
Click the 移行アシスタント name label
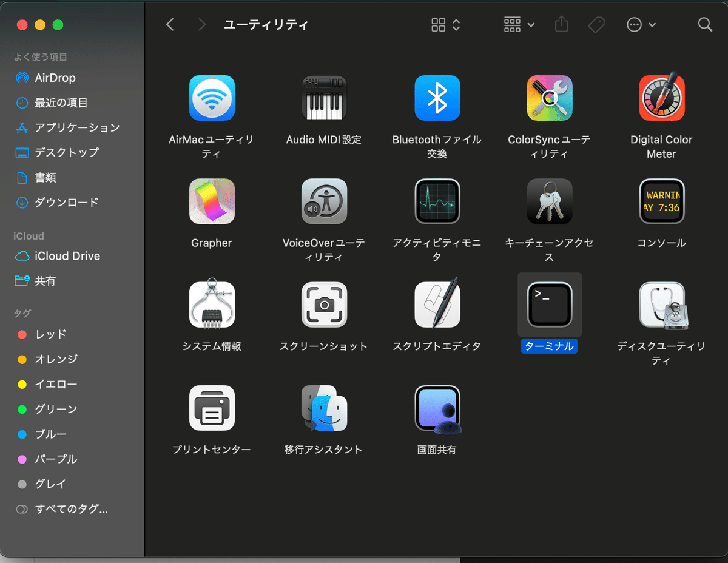coord(323,450)
